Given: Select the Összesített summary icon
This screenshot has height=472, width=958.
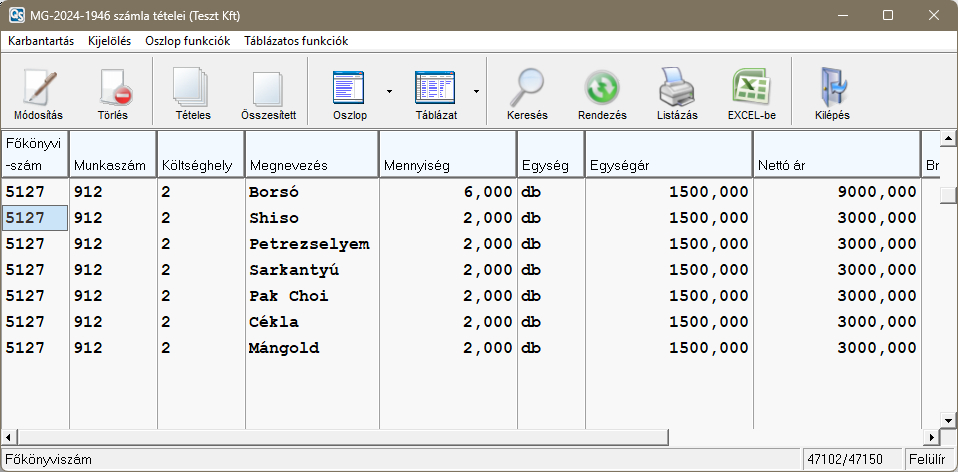Looking at the screenshot, I should tap(268, 90).
